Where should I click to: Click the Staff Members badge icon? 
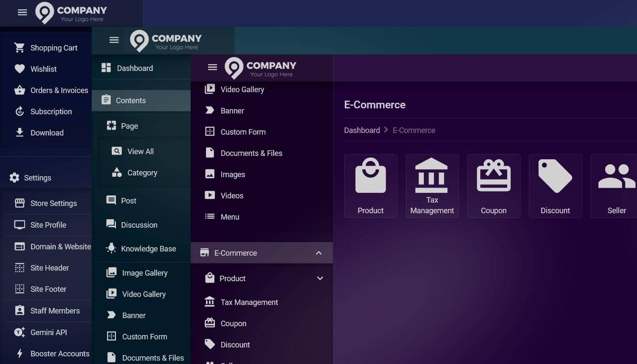(20, 310)
